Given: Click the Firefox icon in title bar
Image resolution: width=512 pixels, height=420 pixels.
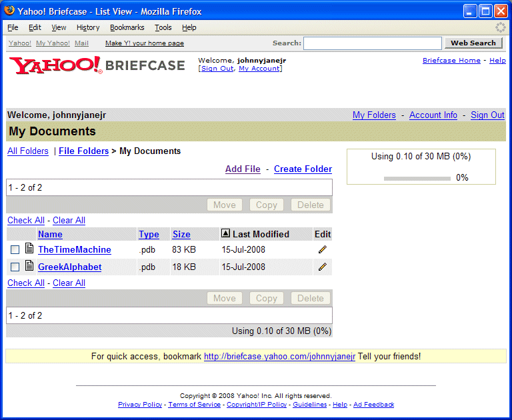Looking at the screenshot, I should click(x=10, y=11).
